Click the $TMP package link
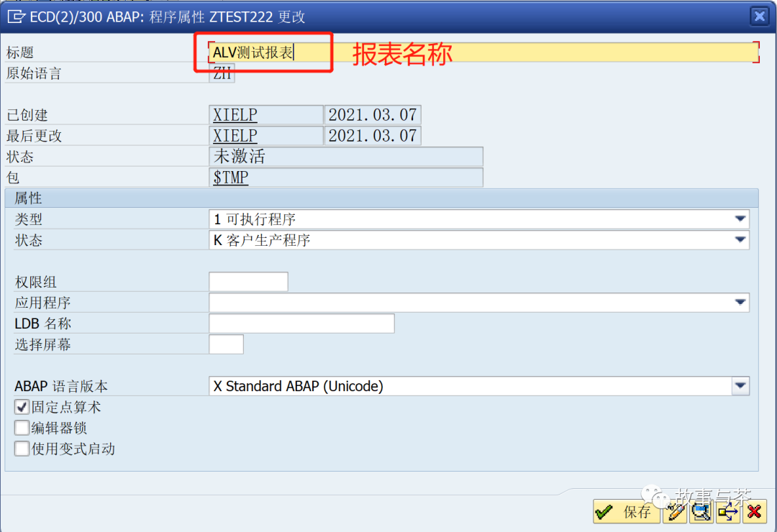Screen dimensions: 777x532 click(x=230, y=178)
